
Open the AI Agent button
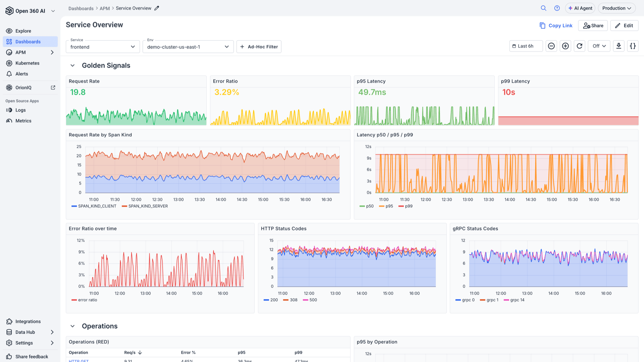coord(580,8)
